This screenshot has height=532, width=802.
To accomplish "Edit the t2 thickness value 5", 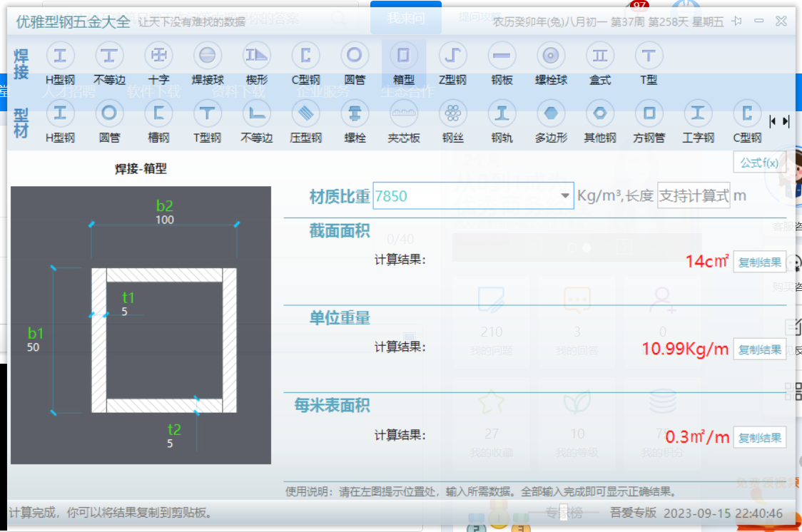I will [x=170, y=444].
